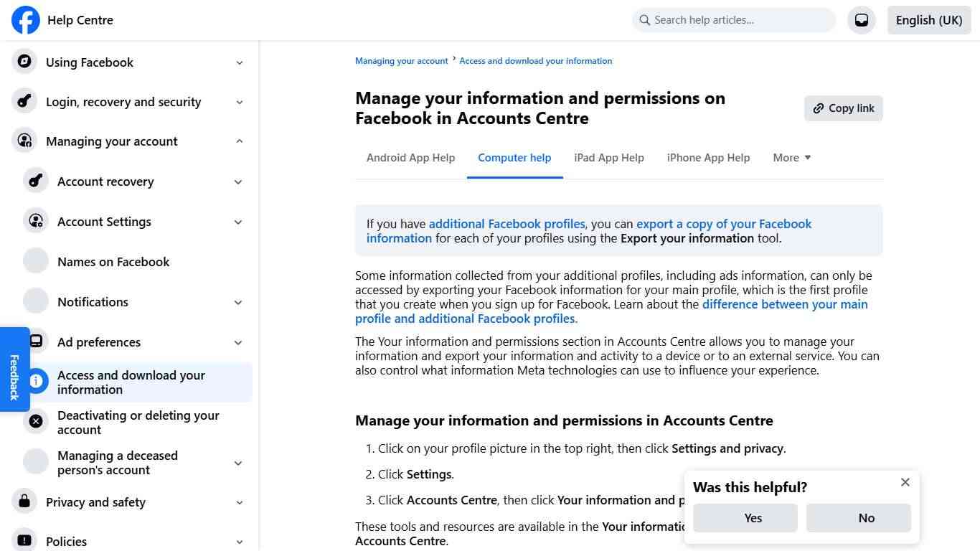Click the Ad preferences sidebar icon
Image resolution: width=980 pixels, height=551 pixels.
click(35, 342)
